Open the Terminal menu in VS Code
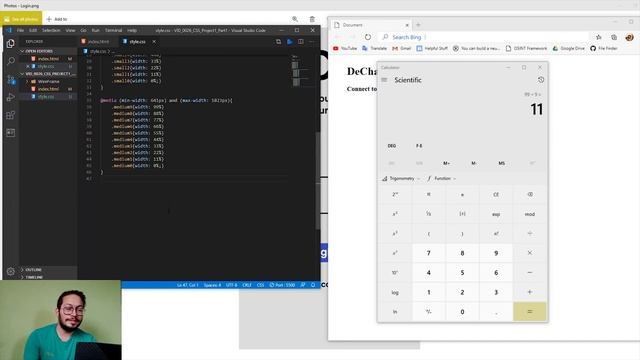This screenshot has width=640, height=360. click(113, 31)
